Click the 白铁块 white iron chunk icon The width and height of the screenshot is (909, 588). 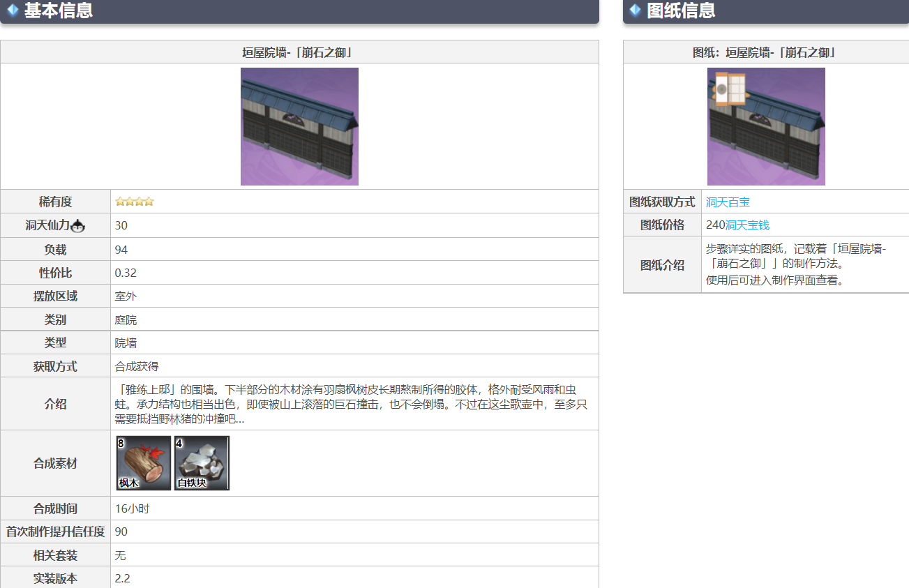coord(202,463)
